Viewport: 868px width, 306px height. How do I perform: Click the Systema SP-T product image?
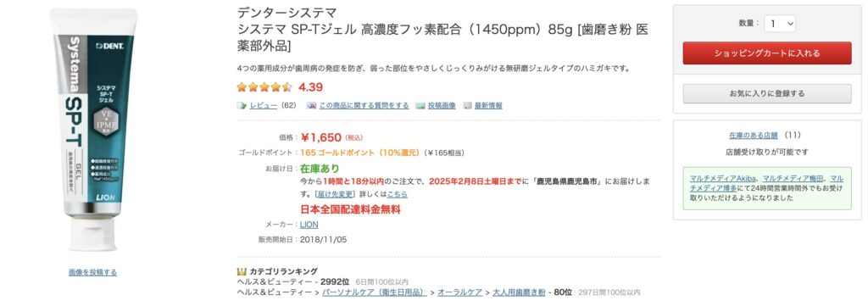(x=93, y=130)
